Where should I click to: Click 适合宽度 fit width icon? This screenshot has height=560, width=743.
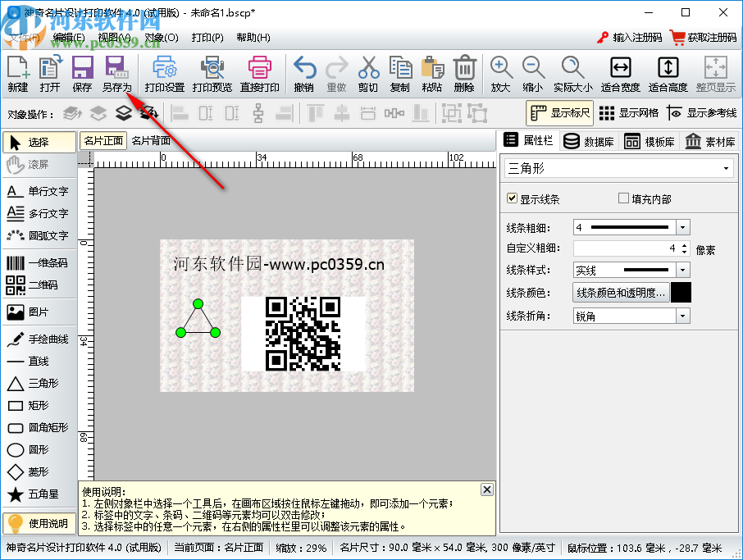tap(620, 74)
